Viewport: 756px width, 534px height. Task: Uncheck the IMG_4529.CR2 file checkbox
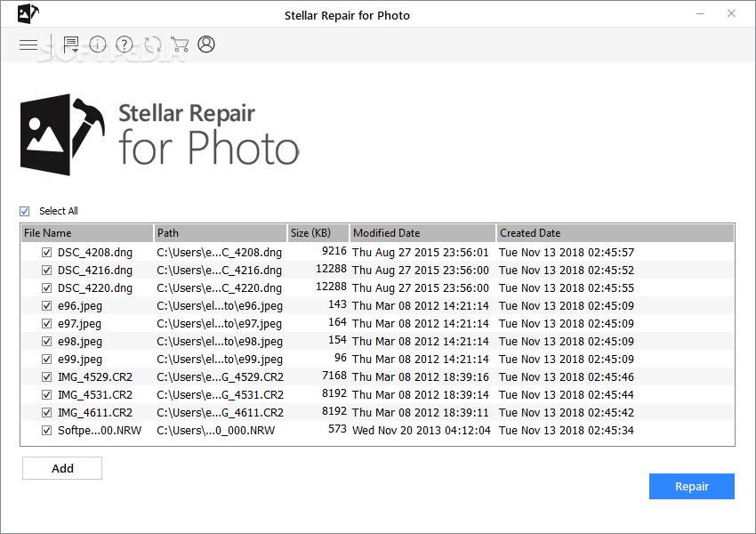point(46,376)
